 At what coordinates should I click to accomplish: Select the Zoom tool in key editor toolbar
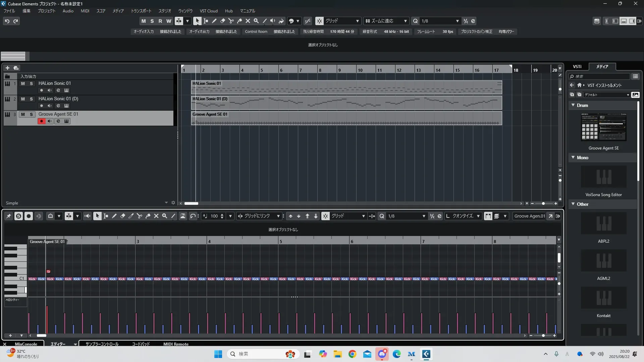tap(164, 216)
